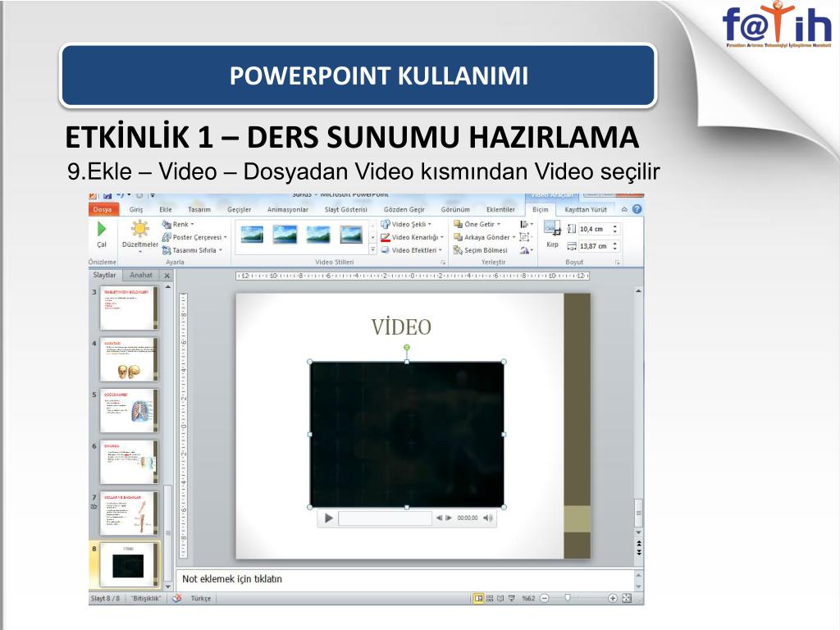840x630 pixels.
Task: Open the Seçim Bölmesi selection pane
Action: 481,250
